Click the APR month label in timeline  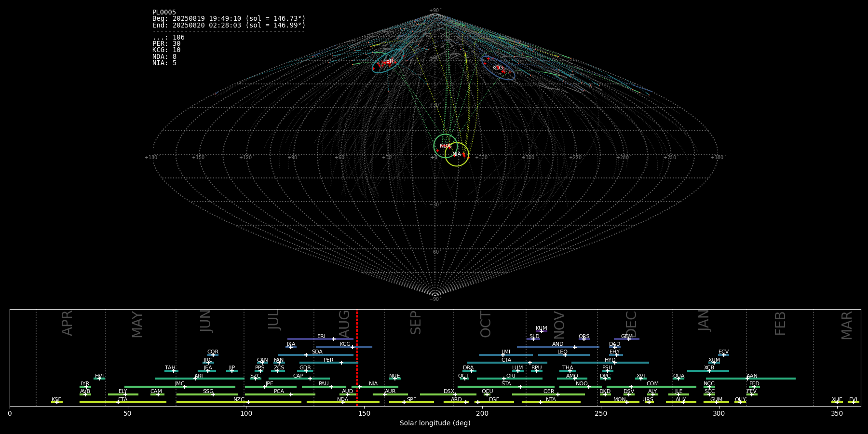67,323
